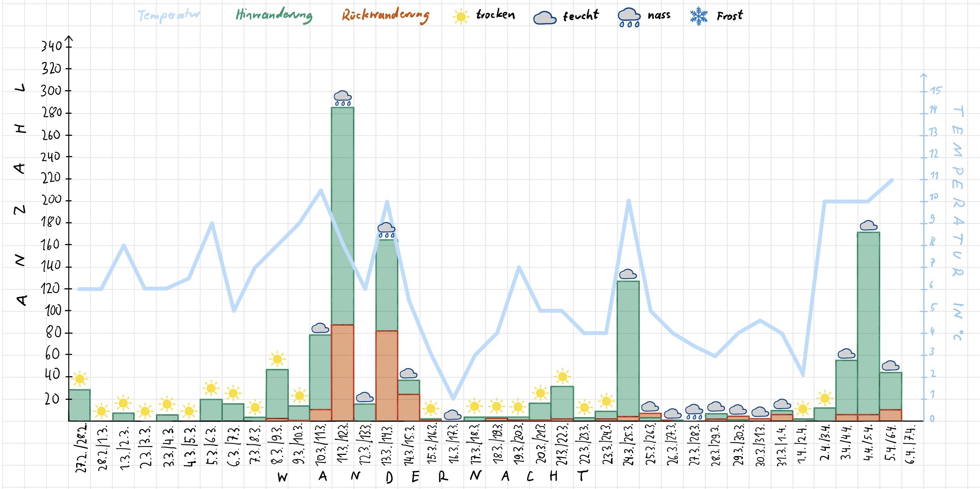Select the green 'Hinwanderung' legend label
The height and width of the screenshot is (489, 980).
[x=274, y=16]
